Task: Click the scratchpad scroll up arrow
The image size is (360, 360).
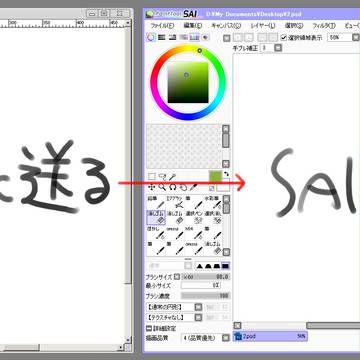Action: (x=226, y=129)
